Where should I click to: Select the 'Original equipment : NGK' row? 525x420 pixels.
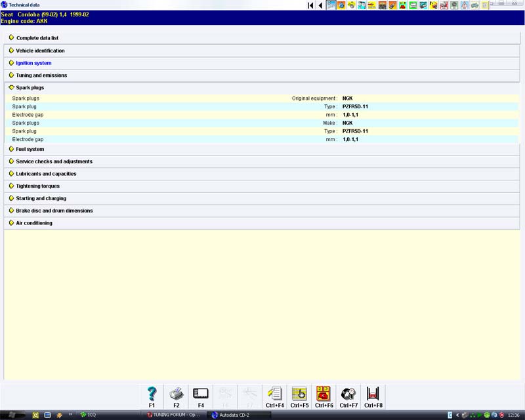[262, 98]
